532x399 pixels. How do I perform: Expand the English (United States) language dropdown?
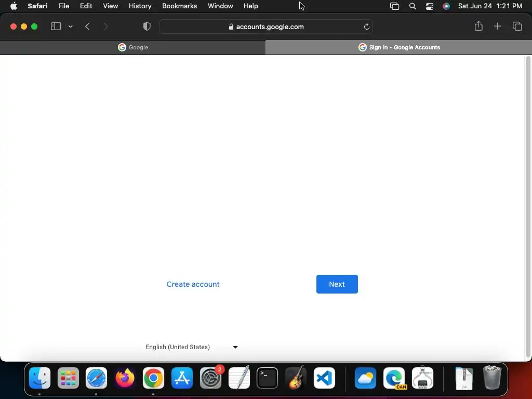(192, 347)
